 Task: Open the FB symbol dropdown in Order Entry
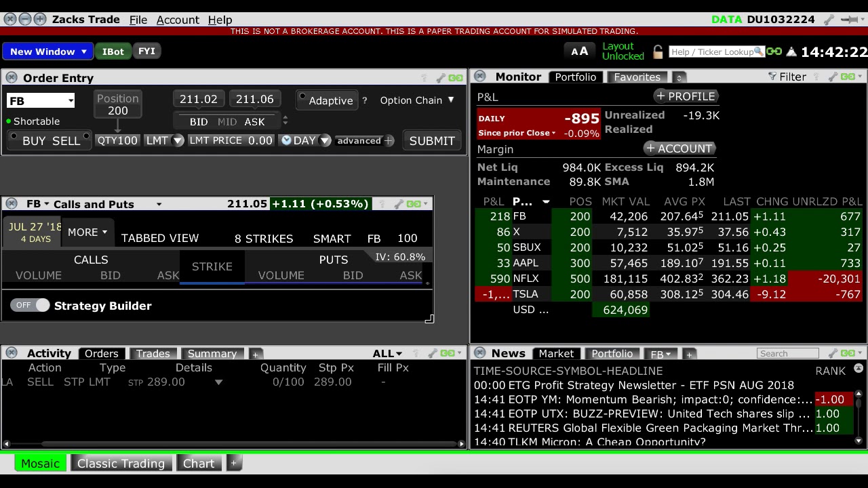click(71, 101)
